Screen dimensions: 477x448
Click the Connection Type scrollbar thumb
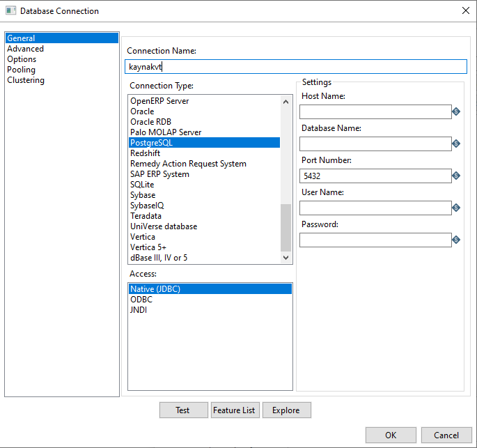(286, 228)
